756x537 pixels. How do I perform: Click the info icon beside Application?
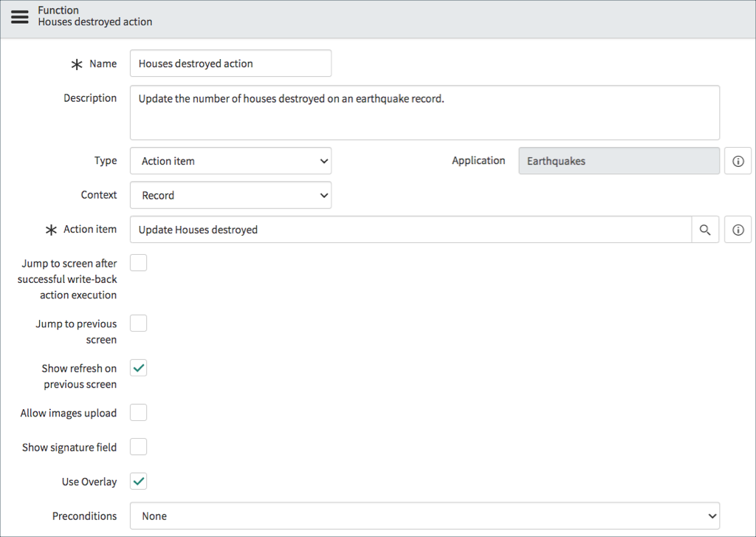tap(738, 160)
